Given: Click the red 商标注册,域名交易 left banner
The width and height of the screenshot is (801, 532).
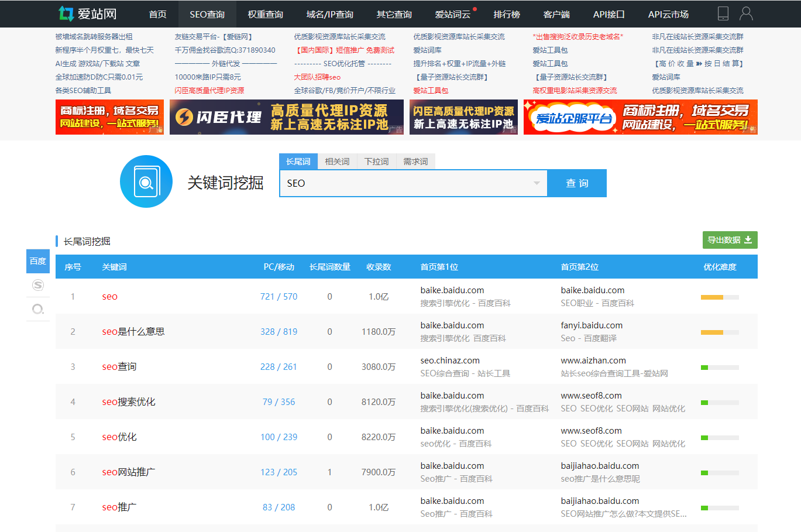Looking at the screenshot, I should pos(109,117).
